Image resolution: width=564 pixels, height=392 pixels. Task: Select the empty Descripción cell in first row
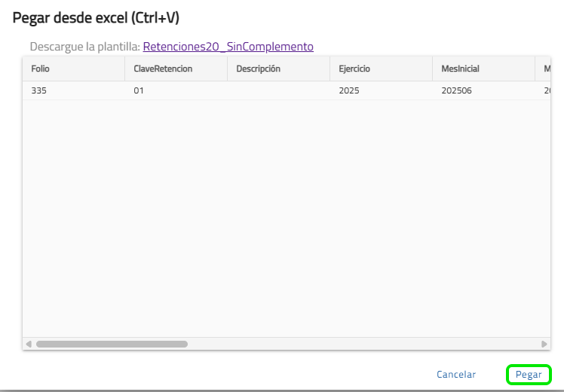pos(277,90)
